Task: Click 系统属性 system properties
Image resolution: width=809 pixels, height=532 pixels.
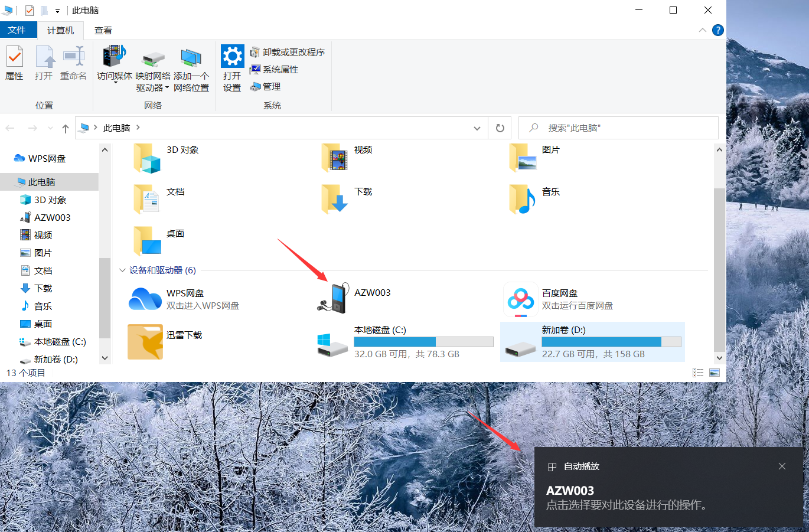Action: [274, 69]
